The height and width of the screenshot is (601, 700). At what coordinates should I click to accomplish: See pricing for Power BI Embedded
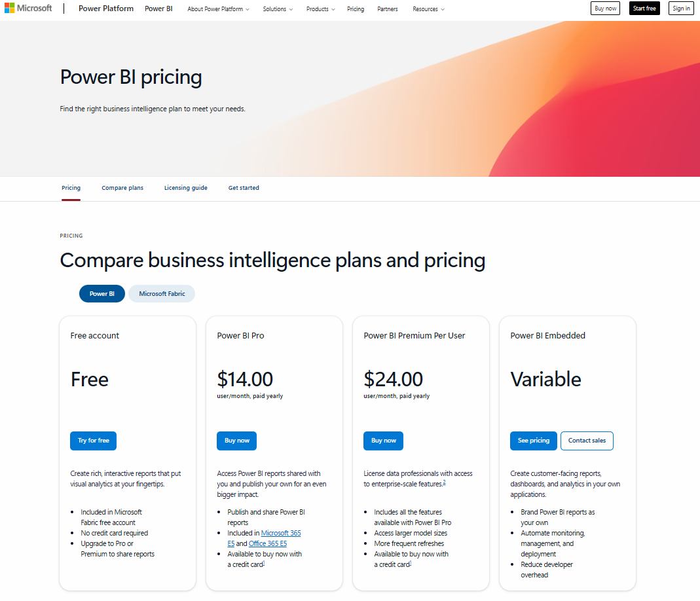[x=533, y=441]
